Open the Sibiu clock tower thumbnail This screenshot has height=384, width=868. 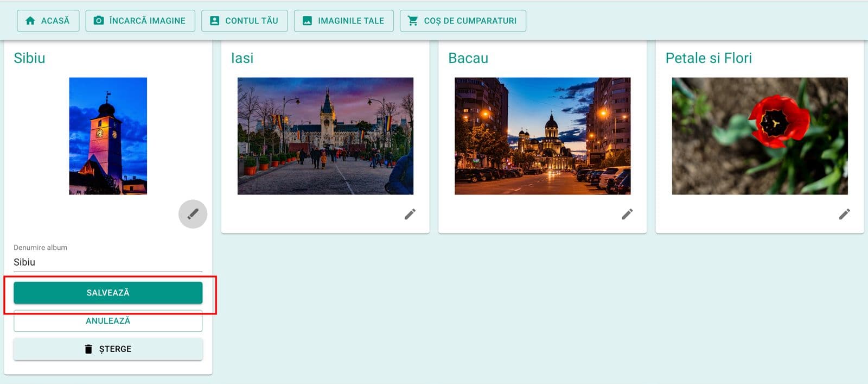tap(108, 136)
